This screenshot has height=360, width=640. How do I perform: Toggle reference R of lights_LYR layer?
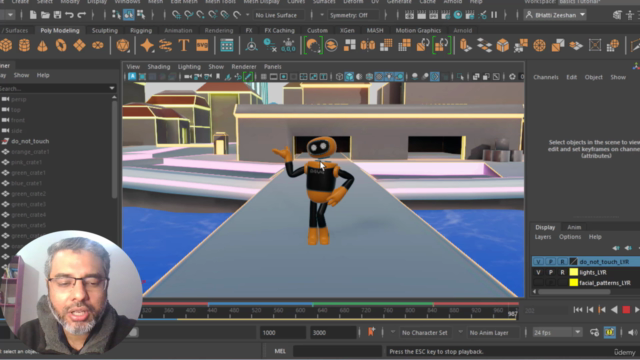(x=562, y=272)
